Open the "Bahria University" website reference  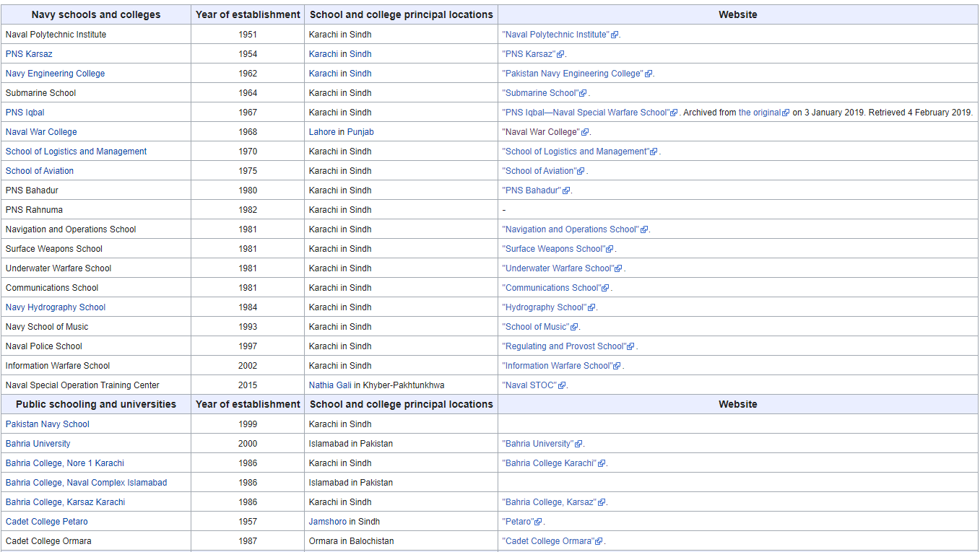(537, 444)
